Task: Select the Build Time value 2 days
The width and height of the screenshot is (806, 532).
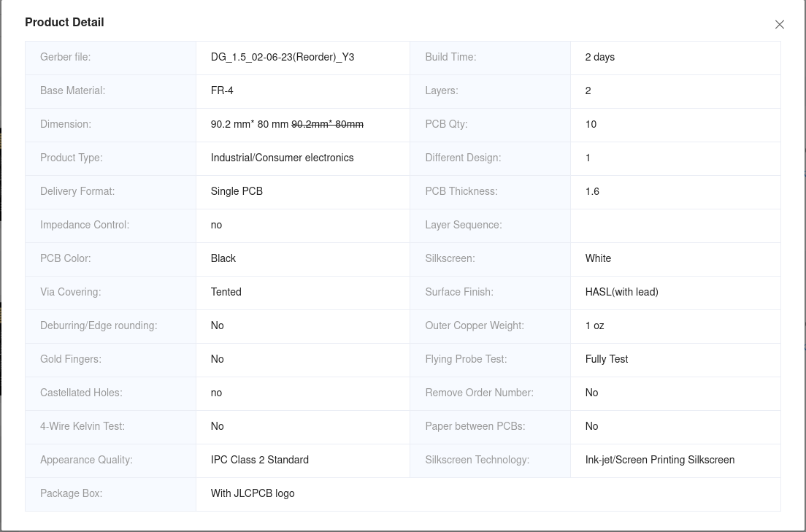Action: tap(600, 57)
